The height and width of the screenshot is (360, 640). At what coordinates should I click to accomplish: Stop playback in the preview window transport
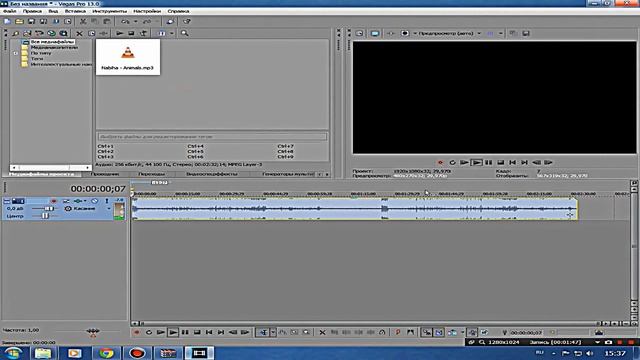coord(500,162)
